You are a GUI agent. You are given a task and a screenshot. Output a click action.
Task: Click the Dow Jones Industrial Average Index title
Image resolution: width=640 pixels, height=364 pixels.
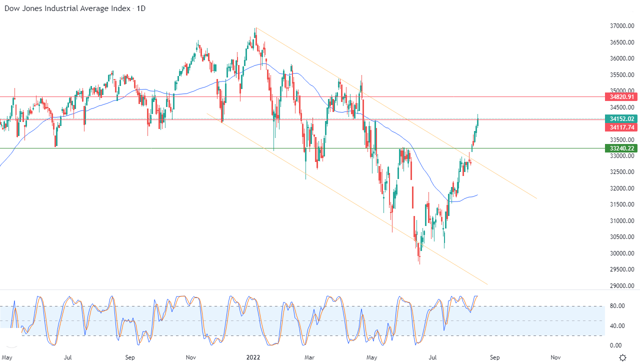point(68,8)
